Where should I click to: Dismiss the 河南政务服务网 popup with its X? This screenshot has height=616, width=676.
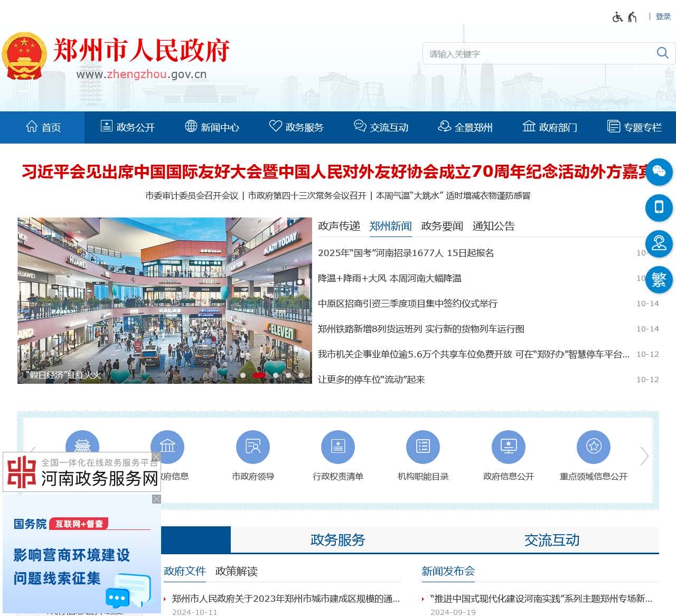pyautogui.click(x=156, y=457)
